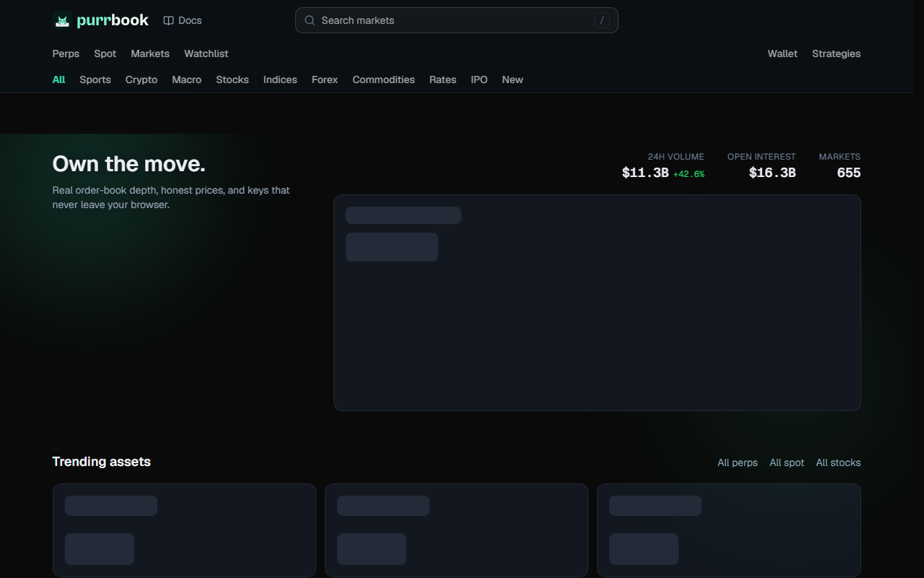This screenshot has height=578, width=924.
Task: Filter by Indices category
Action: coord(280,79)
